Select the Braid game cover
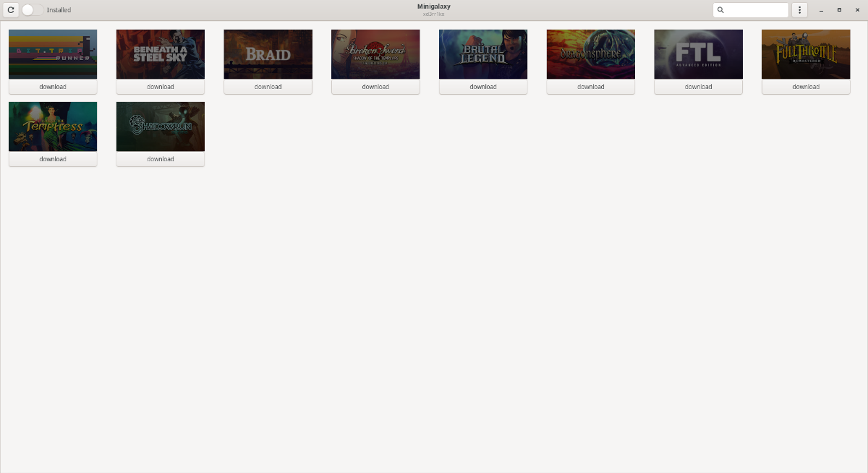 [268, 54]
